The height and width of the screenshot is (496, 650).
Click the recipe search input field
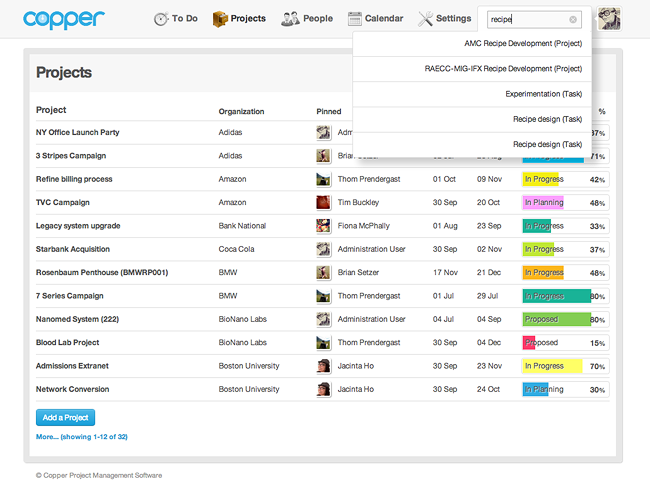[x=534, y=19]
